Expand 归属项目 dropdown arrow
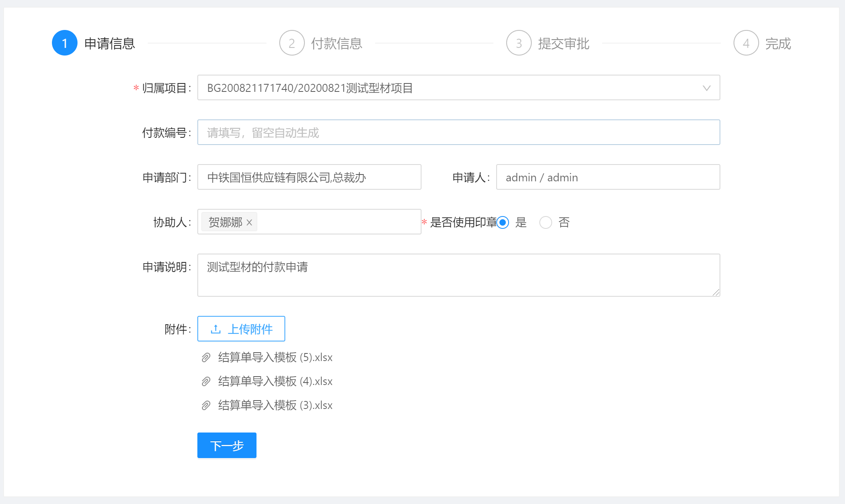 click(x=706, y=88)
